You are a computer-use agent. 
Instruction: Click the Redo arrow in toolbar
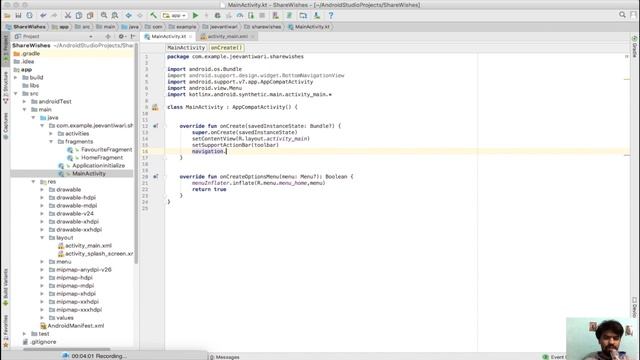point(54,16)
